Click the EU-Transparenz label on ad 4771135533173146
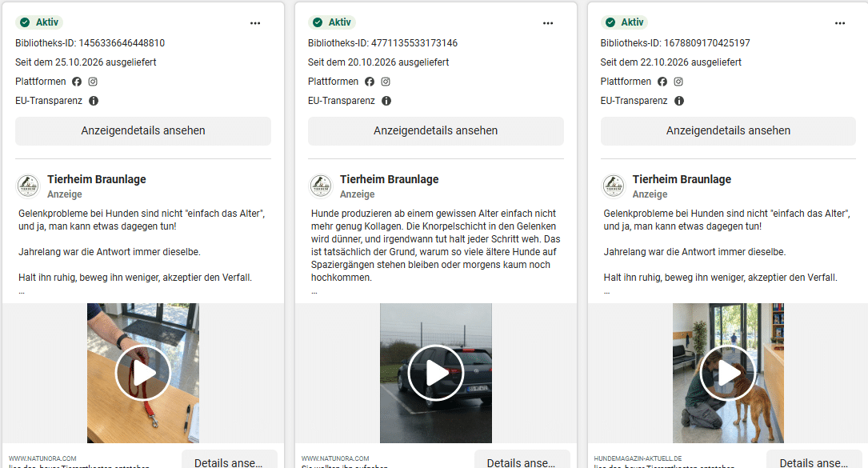Viewport: 868px width, 468px height. (341, 101)
